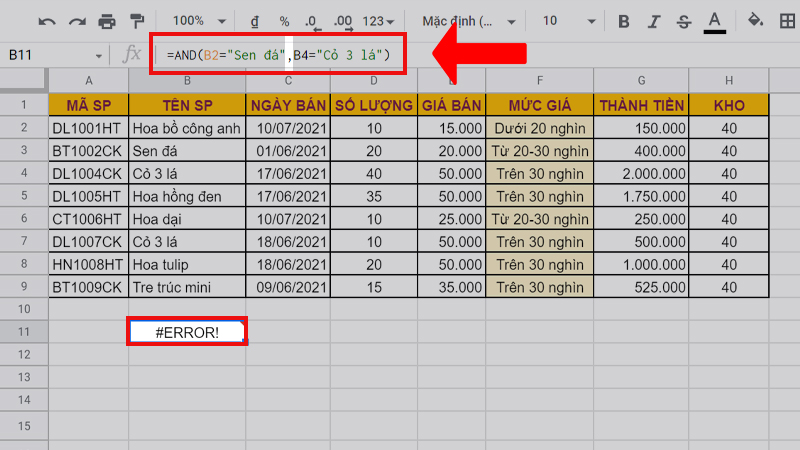The height and width of the screenshot is (450, 800).
Task: Click the THÀNH TIỀN header cell
Action: click(x=641, y=105)
